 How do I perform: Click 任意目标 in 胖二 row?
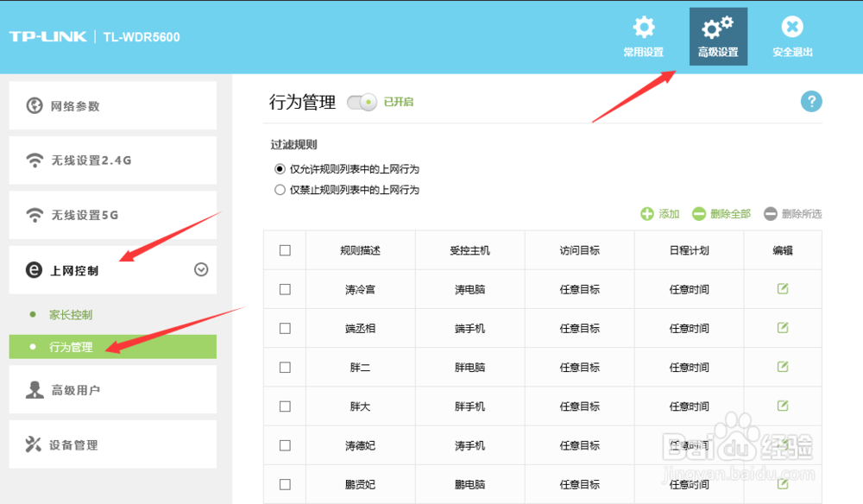580,368
